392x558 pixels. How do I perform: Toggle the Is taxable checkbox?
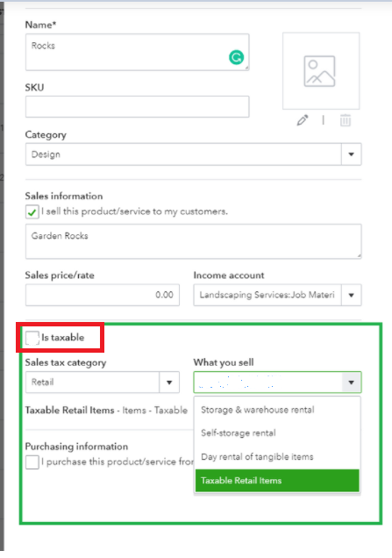point(32,338)
